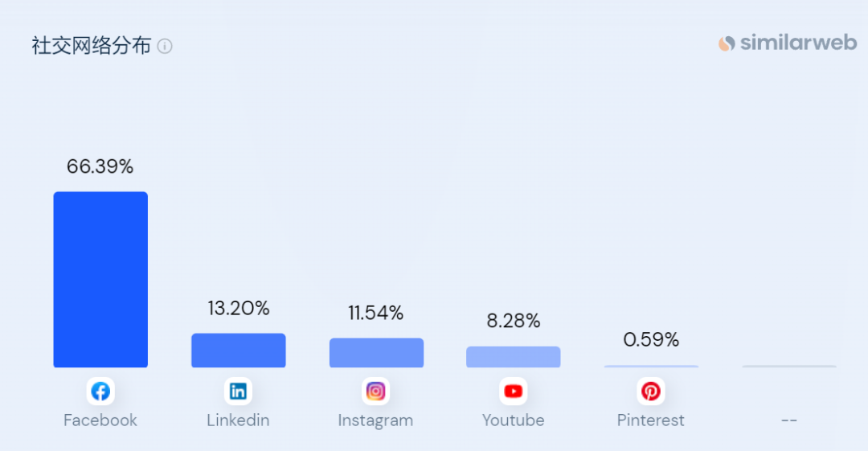Click the 13.20% value label
This screenshot has height=451, width=868.
coord(238,308)
